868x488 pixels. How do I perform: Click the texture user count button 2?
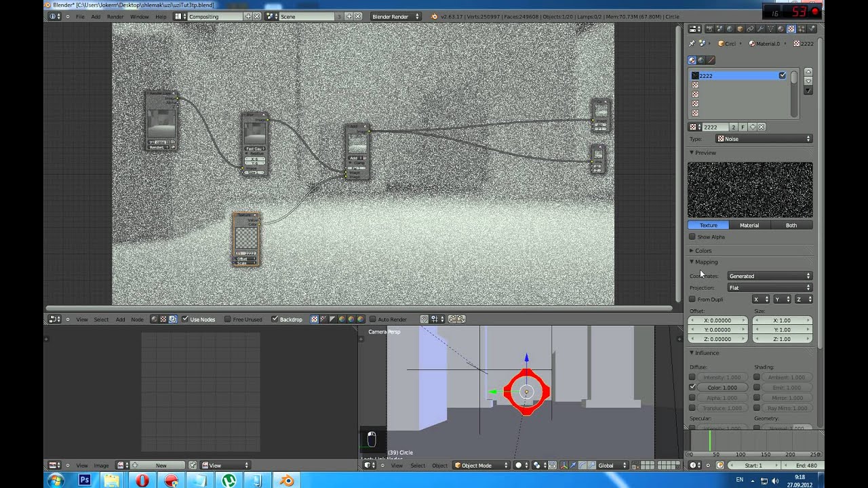point(733,127)
